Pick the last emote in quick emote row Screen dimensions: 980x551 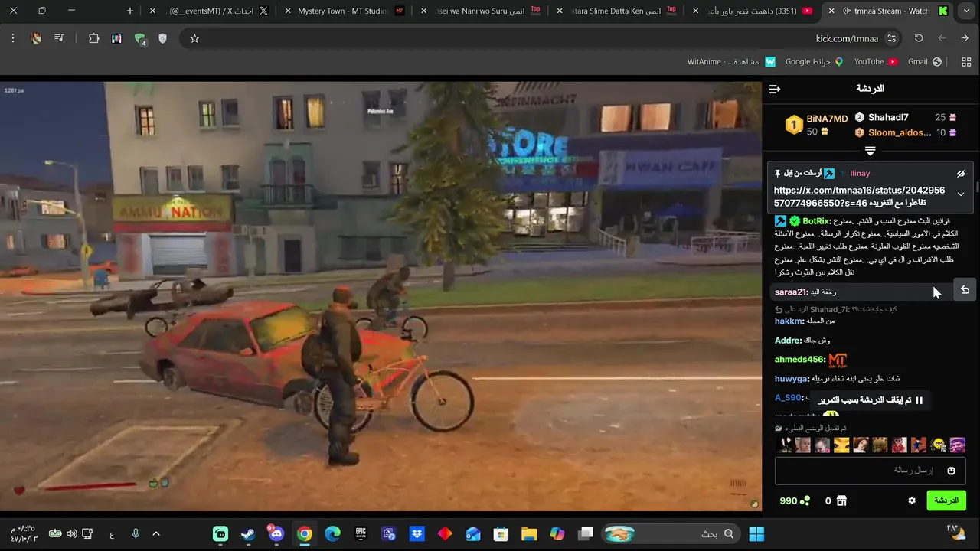click(x=957, y=445)
